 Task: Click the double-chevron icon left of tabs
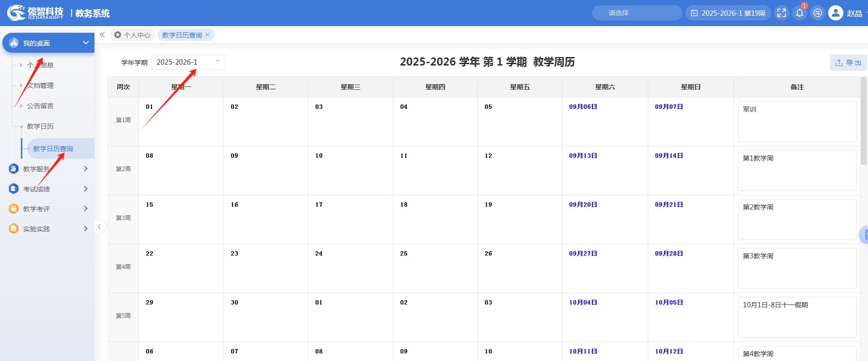coord(102,35)
